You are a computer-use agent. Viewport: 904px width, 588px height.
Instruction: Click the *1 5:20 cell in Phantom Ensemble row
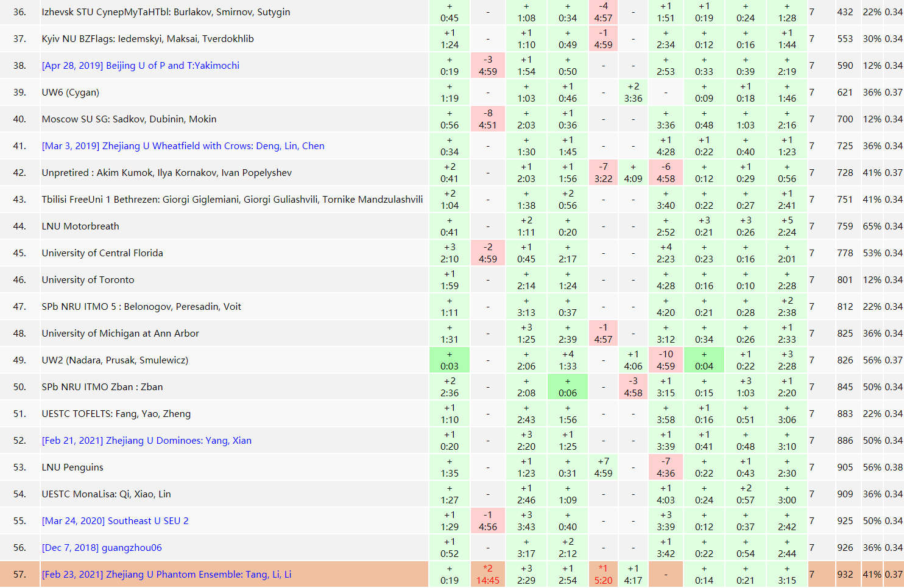point(603,575)
